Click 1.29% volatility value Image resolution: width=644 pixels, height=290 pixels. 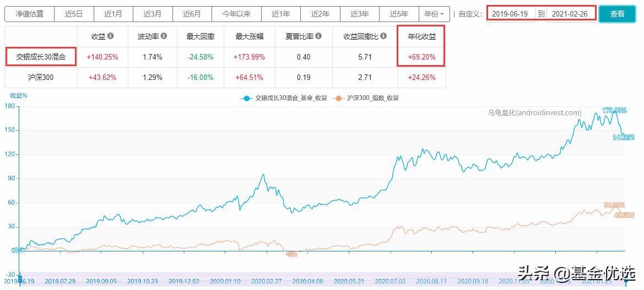(153, 77)
